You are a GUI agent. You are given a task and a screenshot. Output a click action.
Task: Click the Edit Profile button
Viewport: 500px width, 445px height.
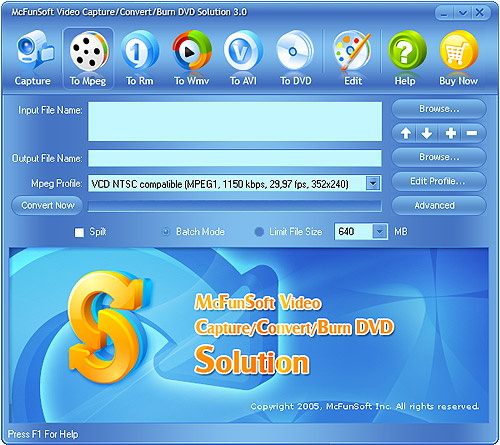click(439, 181)
